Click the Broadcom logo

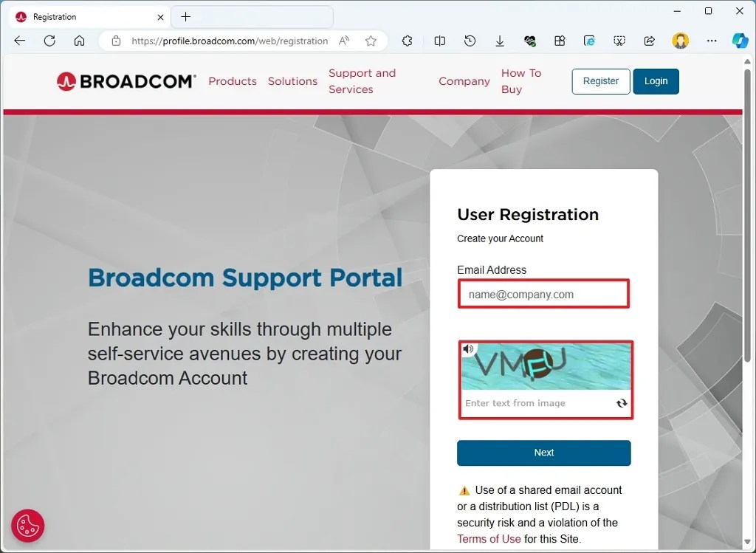coord(126,81)
